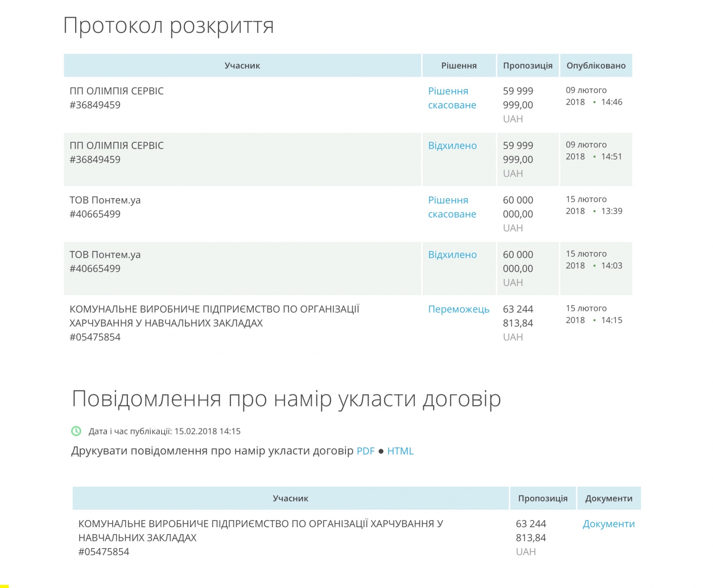Click the 14:46 publication time cell
The height and width of the screenshot is (588, 713).
click(x=611, y=102)
